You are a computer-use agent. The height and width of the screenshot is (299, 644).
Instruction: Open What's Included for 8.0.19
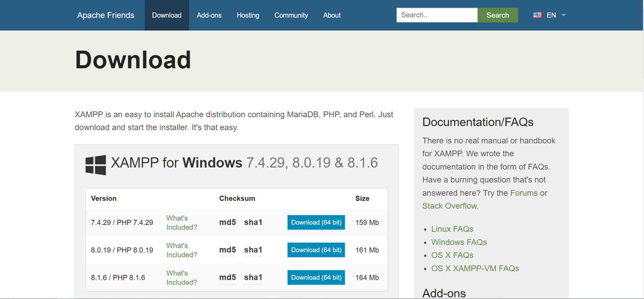point(182,250)
